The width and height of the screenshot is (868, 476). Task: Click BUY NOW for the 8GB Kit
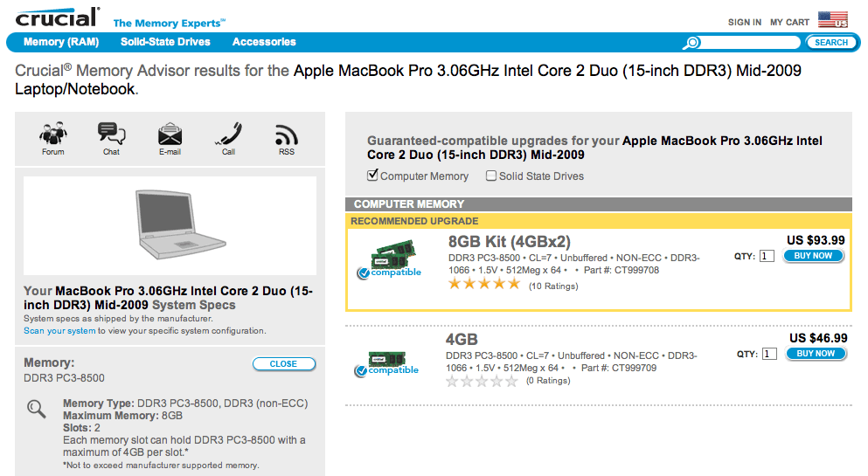[x=813, y=256]
